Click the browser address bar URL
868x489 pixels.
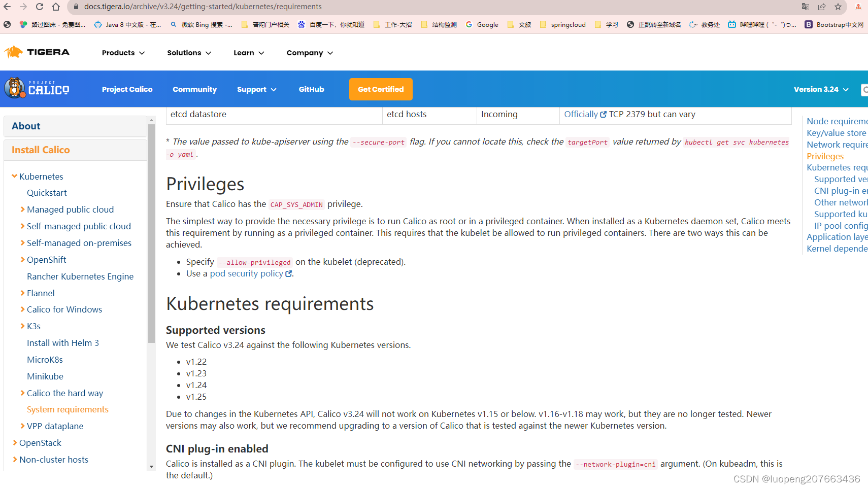(x=203, y=7)
